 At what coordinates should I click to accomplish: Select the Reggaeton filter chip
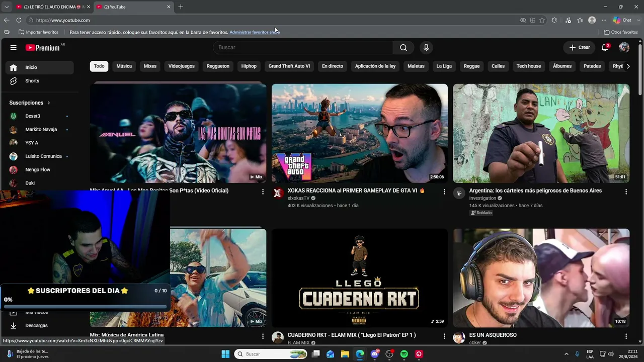pos(218,66)
